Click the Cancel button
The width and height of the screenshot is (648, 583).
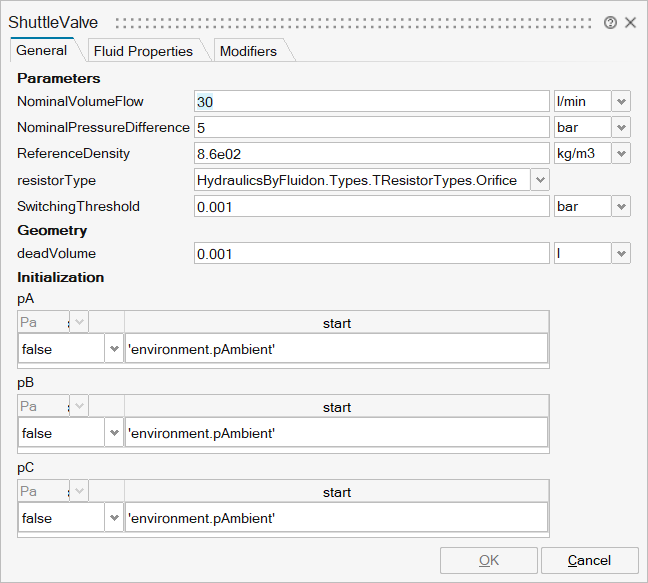click(589, 560)
